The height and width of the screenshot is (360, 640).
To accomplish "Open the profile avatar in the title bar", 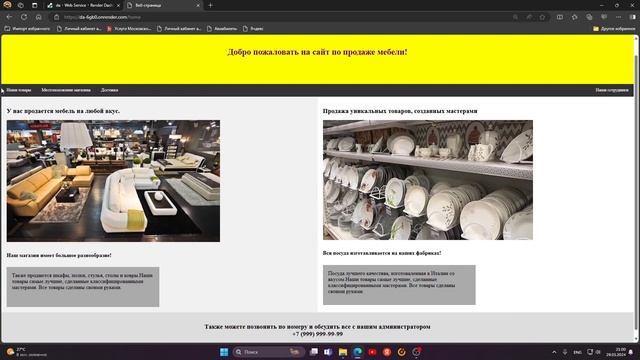I will [7, 5].
